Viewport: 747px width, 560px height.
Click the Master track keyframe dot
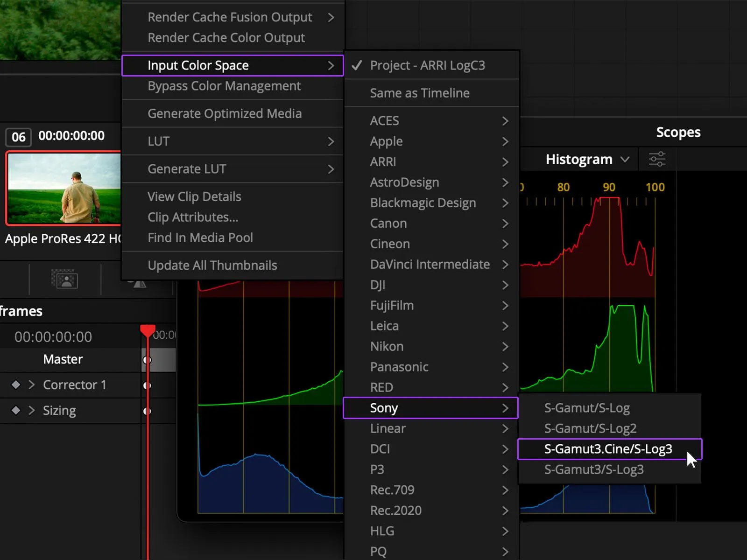[x=147, y=360]
